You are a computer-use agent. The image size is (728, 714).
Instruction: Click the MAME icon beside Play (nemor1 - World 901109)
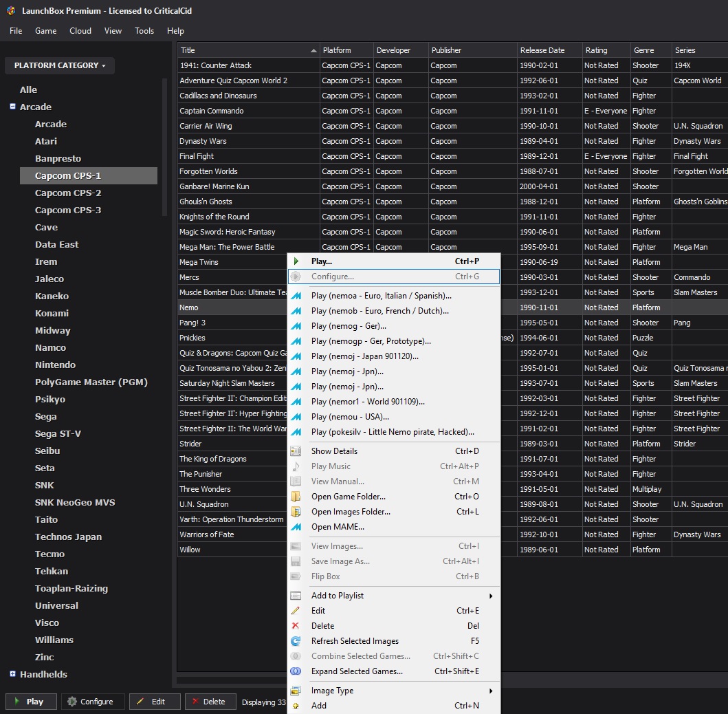tap(296, 402)
